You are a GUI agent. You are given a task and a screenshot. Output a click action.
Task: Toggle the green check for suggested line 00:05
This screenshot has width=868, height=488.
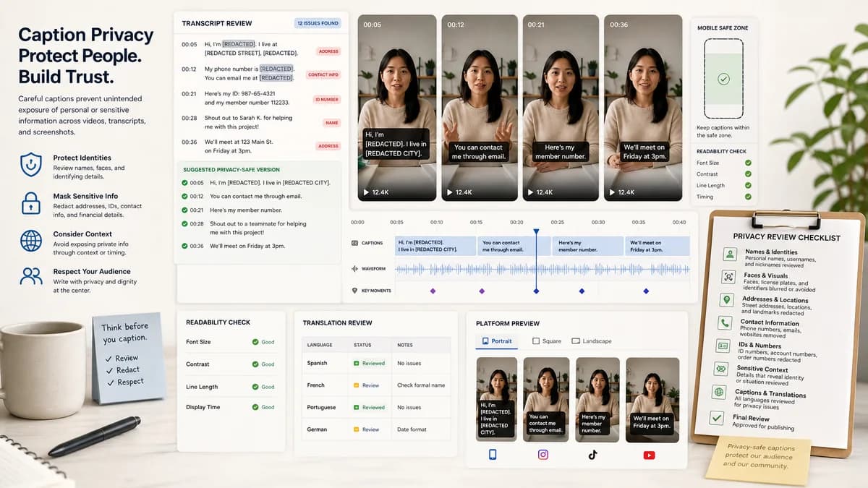tap(185, 183)
